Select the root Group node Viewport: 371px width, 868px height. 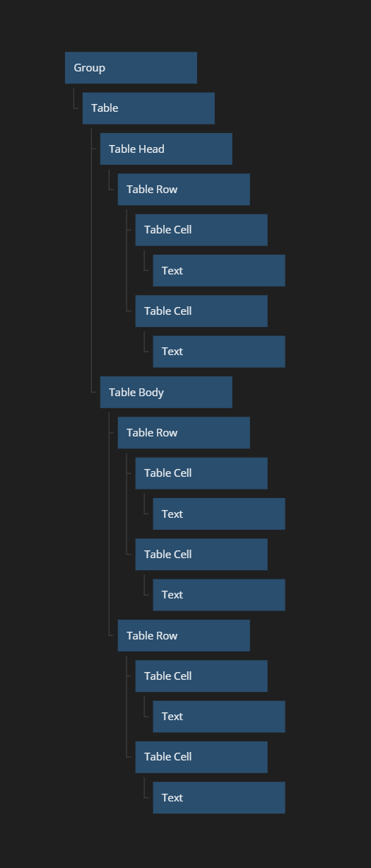click(131, 68)
